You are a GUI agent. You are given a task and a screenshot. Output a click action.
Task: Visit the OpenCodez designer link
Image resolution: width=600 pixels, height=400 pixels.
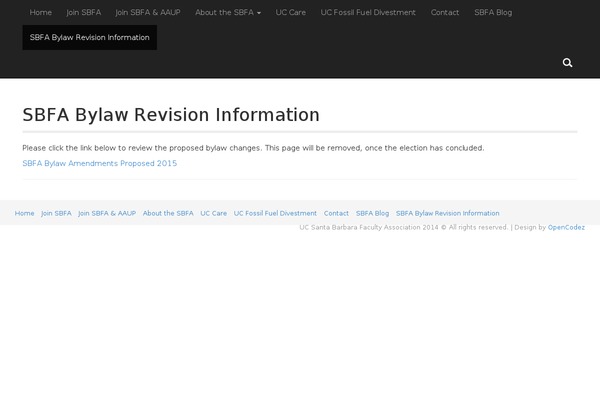pyautogui.click(x=566, y=227)
